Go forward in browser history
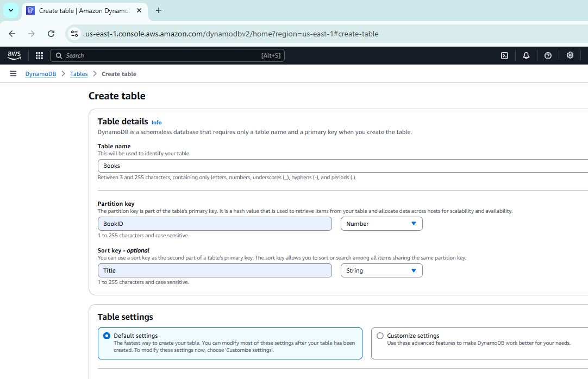 [x=32, y=34]
